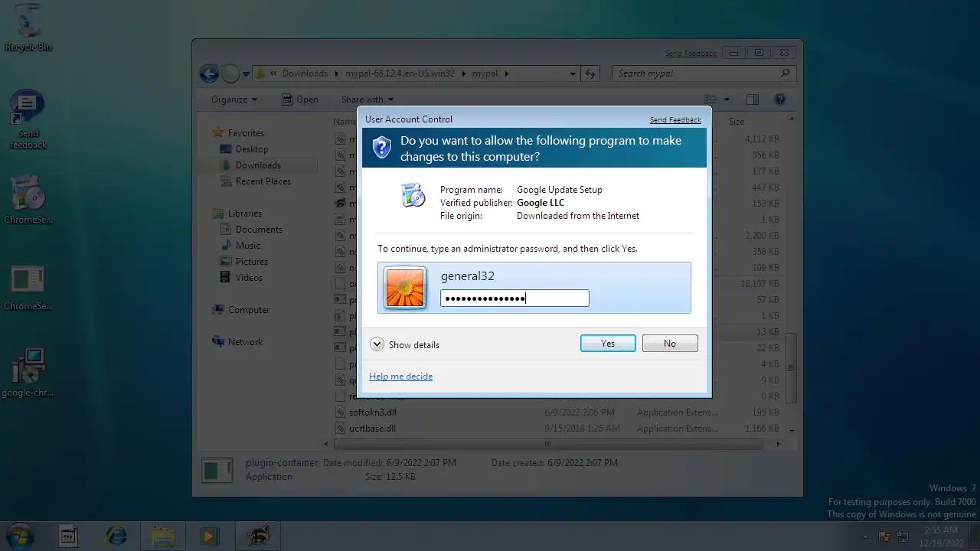
Task: Open the address bar history dropdown
Action: click(x=573, y=74)
